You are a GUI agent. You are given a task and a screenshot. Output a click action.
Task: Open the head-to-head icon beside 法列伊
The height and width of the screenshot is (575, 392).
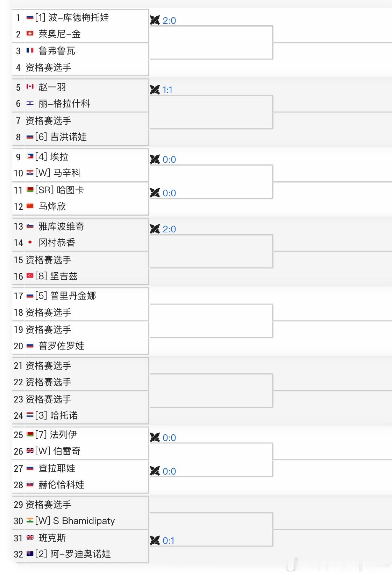155,437
